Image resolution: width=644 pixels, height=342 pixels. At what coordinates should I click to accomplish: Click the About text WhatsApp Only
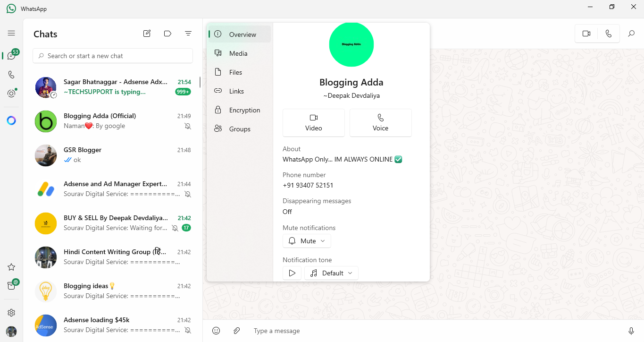tap(342, 159)
